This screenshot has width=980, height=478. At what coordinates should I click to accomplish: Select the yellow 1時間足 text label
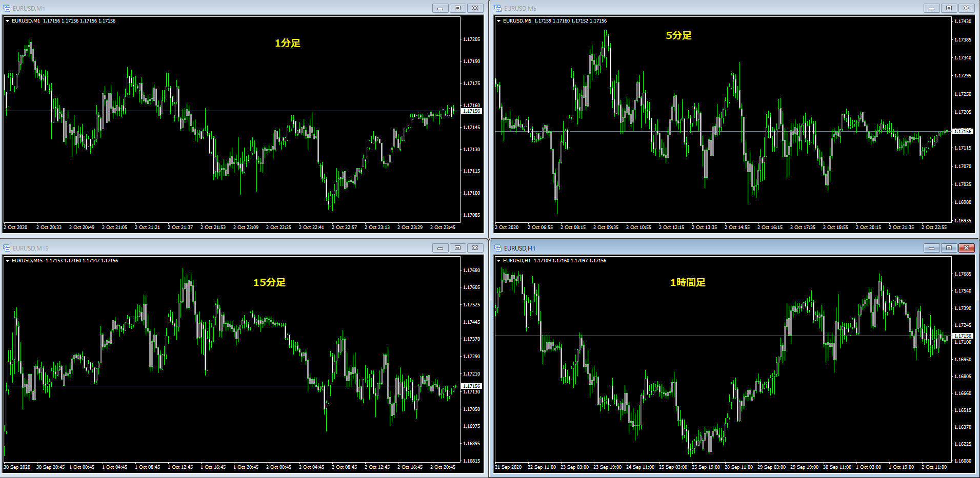tap(688, 282)
